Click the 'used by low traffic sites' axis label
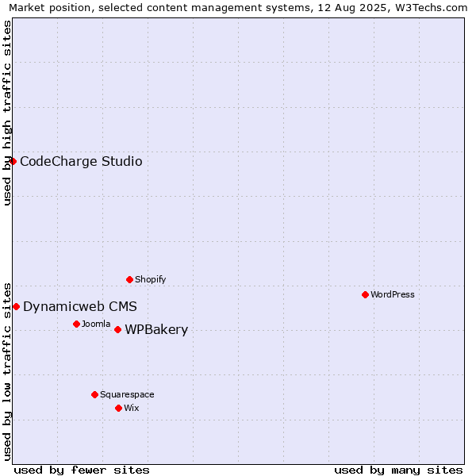The width and height of the screenshot is (476, 476). pos(7,372)
